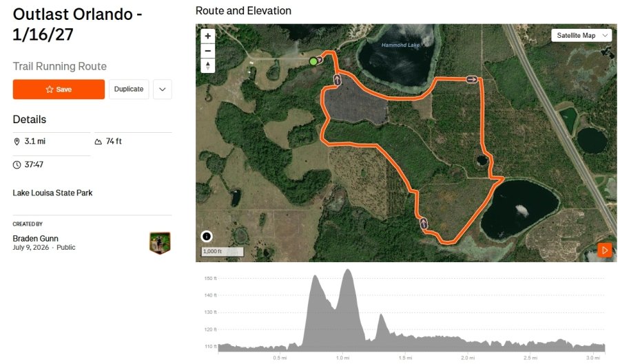Click the elevation chart near 2.0 mi
This screenshot has width=620, height=364.
tap(467, 343)
